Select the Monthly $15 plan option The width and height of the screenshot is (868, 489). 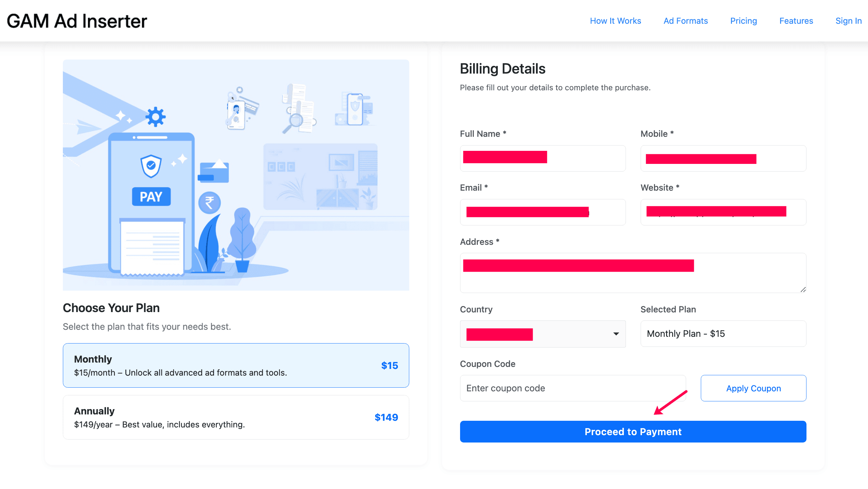click(236, 366)
